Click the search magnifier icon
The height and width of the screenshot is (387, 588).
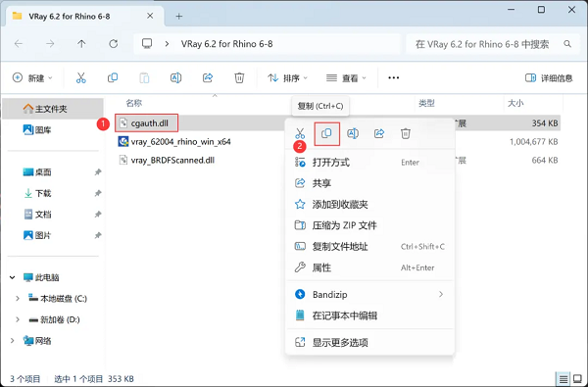567,44
